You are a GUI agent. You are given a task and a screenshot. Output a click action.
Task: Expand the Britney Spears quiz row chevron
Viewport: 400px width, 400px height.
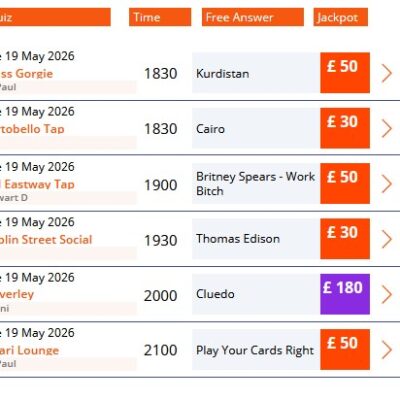coord(387,184)
